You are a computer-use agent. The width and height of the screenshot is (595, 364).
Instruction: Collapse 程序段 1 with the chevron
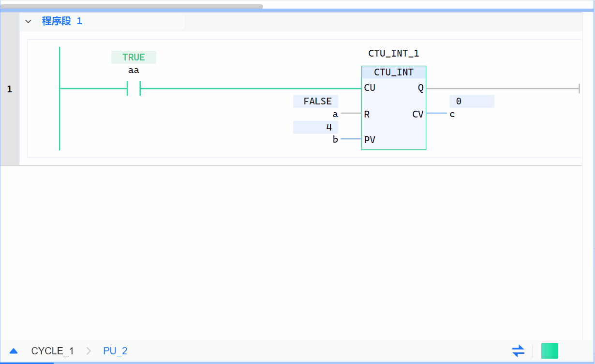tap(28, 21)
